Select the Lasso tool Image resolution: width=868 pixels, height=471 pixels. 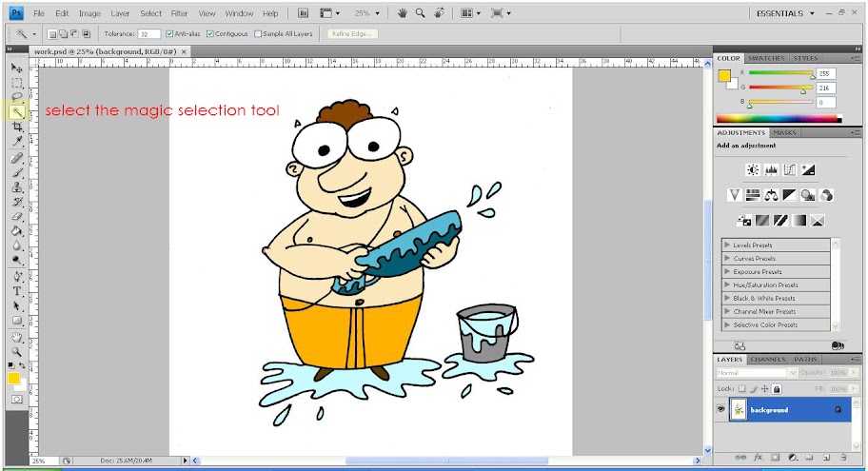click(x=16, y=97)
